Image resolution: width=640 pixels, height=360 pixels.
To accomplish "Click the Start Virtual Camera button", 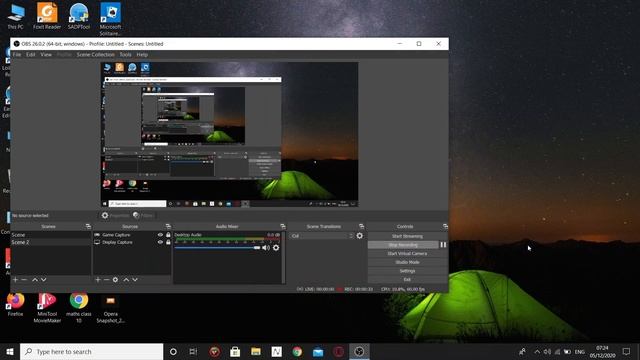I will 407,253.
